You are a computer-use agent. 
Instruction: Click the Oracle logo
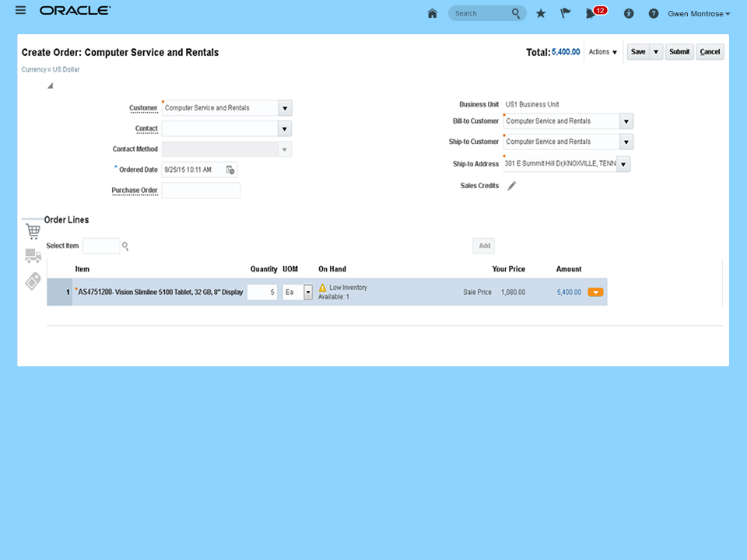[x=75, y=10]
